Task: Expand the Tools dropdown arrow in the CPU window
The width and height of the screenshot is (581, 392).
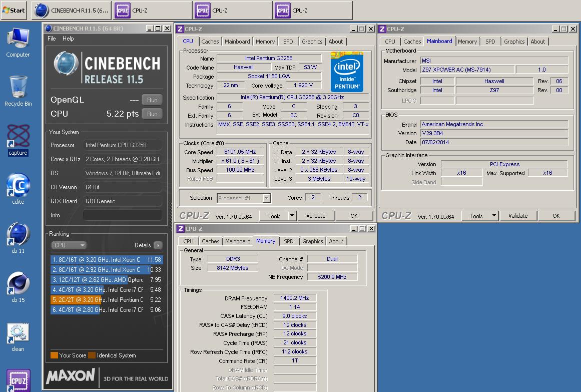Action: pos(292,215)
